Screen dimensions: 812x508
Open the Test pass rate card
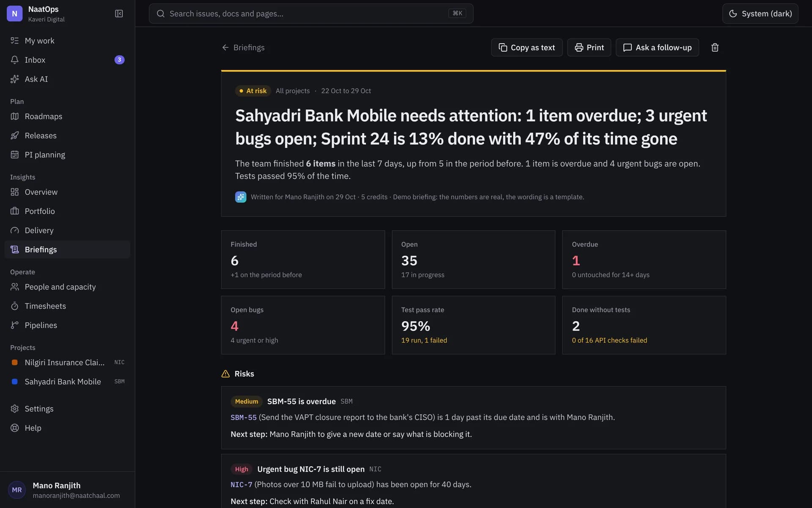(473, 325)
